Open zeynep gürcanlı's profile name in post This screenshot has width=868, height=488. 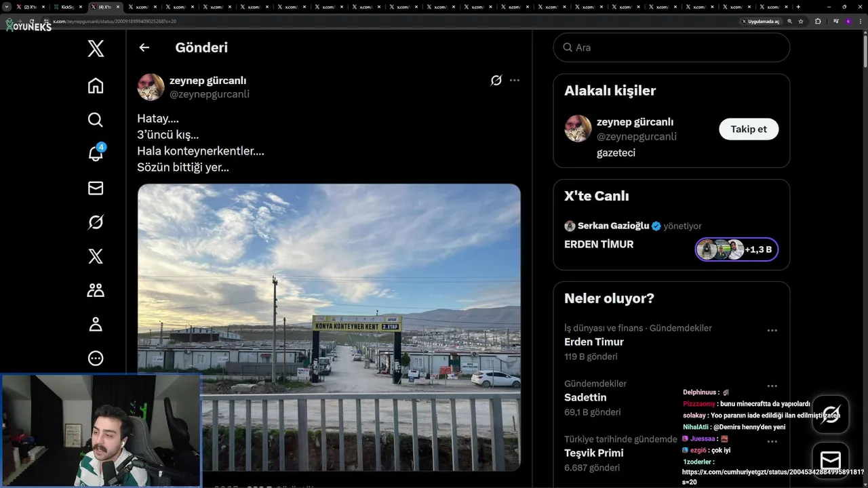(208, 80)
